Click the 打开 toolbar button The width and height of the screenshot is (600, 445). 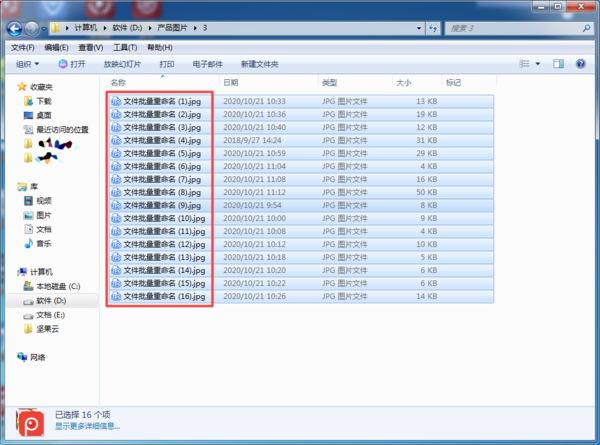click(x=72, y=64)
